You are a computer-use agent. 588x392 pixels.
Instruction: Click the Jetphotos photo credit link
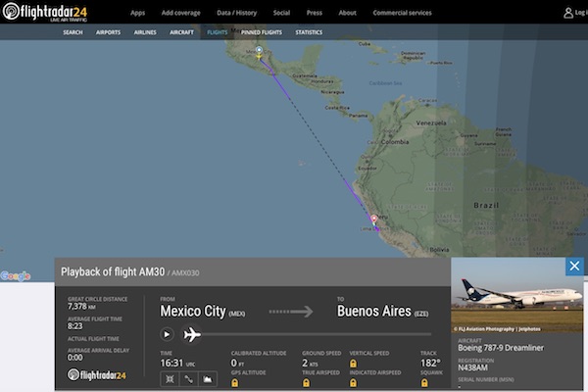(x=497, y=329)
